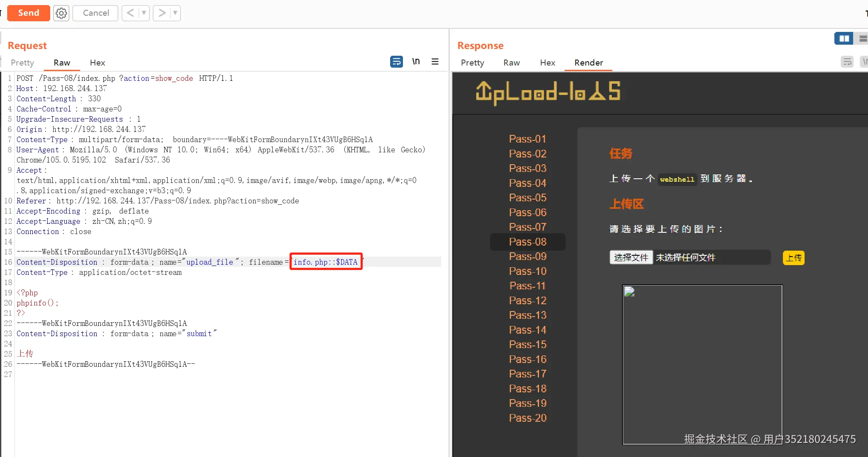Go back to the previous request in history
Screen dimensions: 868x457
coord(131,13)
